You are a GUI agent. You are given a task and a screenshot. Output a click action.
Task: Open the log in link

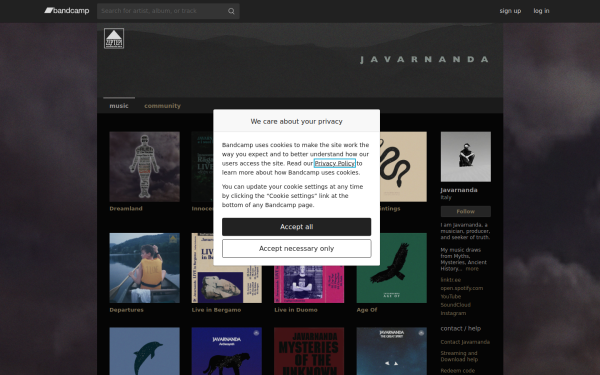tap(541, 11)
